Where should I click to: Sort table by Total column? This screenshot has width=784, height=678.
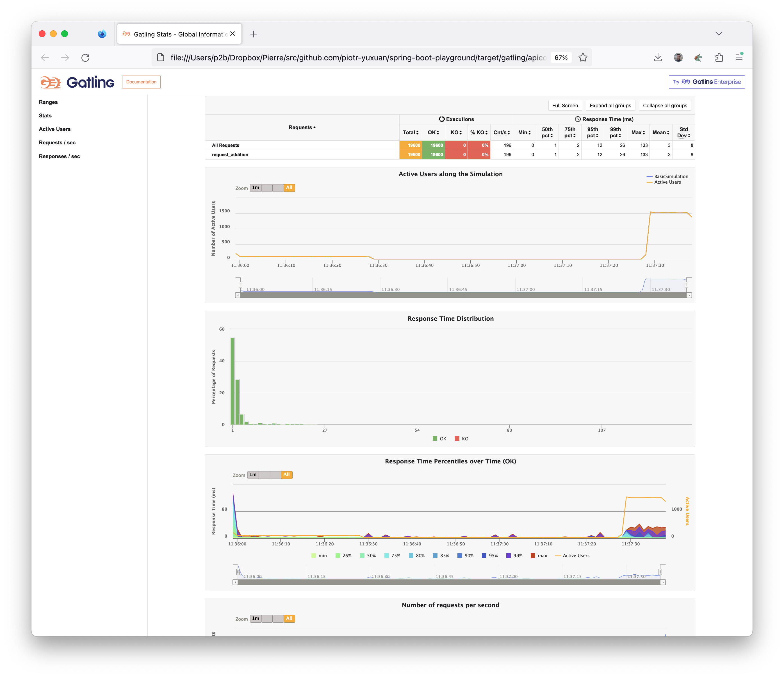coord(411,133)
